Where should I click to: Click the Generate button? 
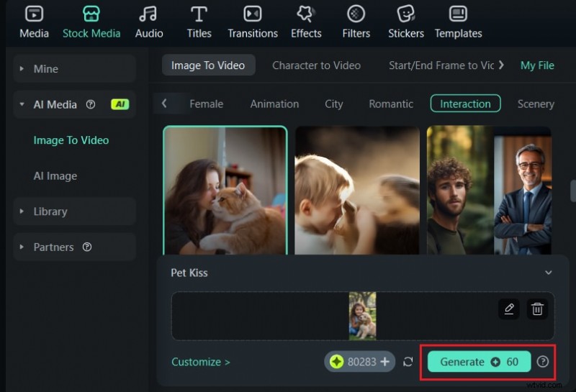coord(479,362)
